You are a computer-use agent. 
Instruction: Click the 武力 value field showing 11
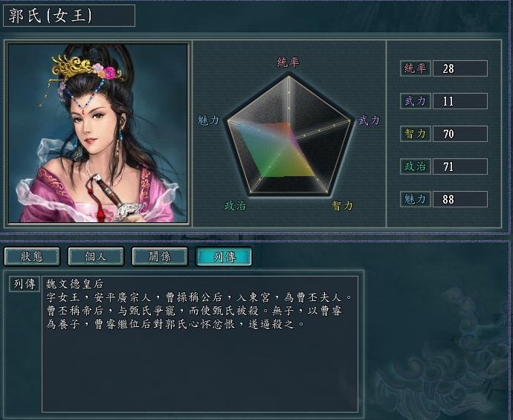(x=460, y=101)
